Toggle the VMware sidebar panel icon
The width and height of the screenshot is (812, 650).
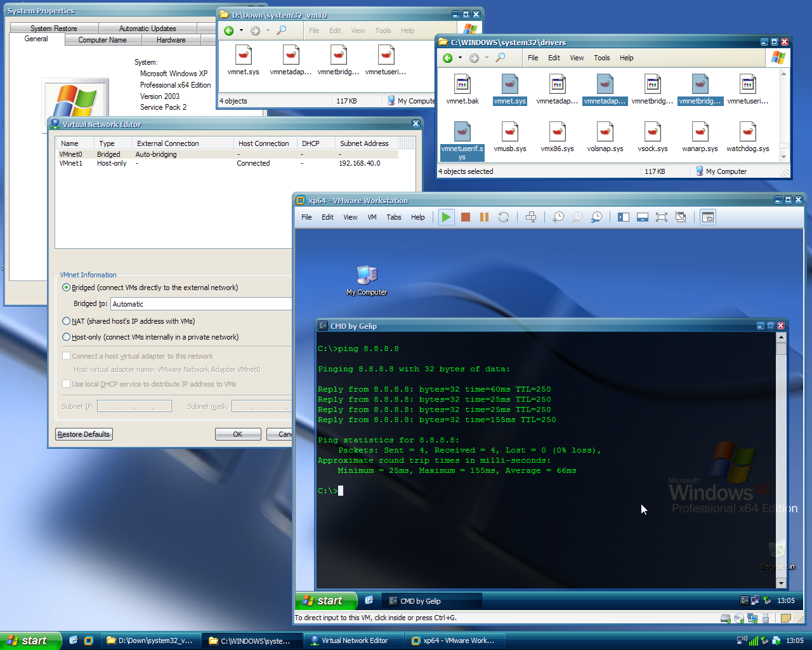click(624, 217)
